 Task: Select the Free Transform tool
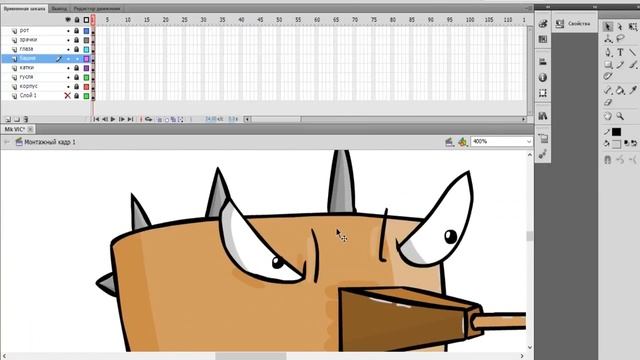click(x=633, y=27)
